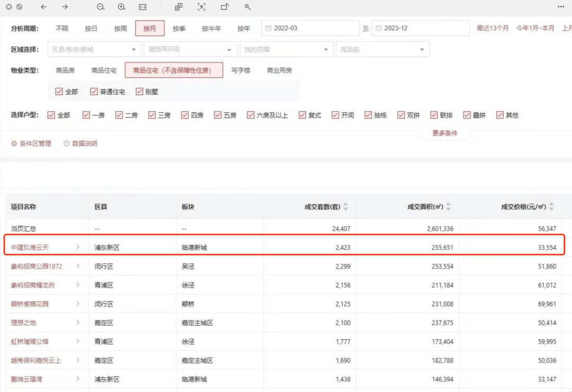Uncheck the 三房 layout checkbox
The height and width of the screenshot is (392, 572).
[152, 115]
